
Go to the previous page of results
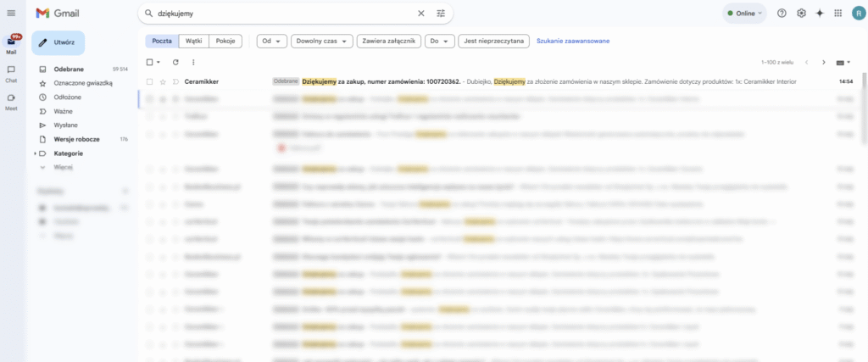click(807, 63)
